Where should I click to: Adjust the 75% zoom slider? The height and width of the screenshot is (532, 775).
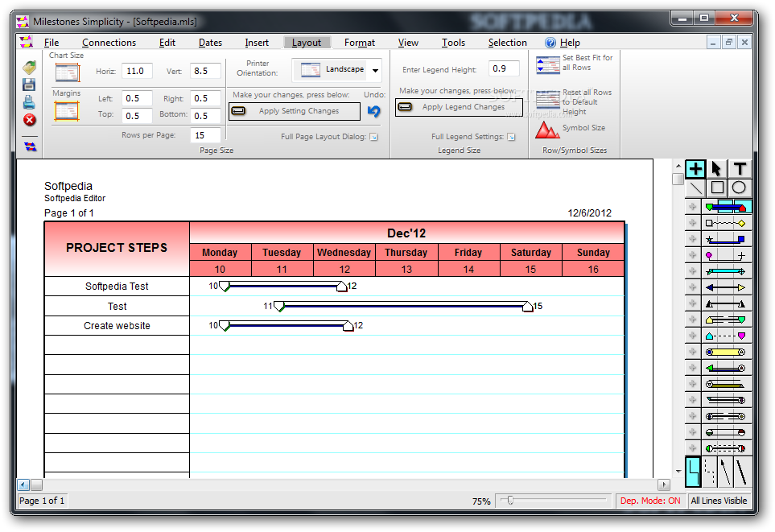click(510, 501)
